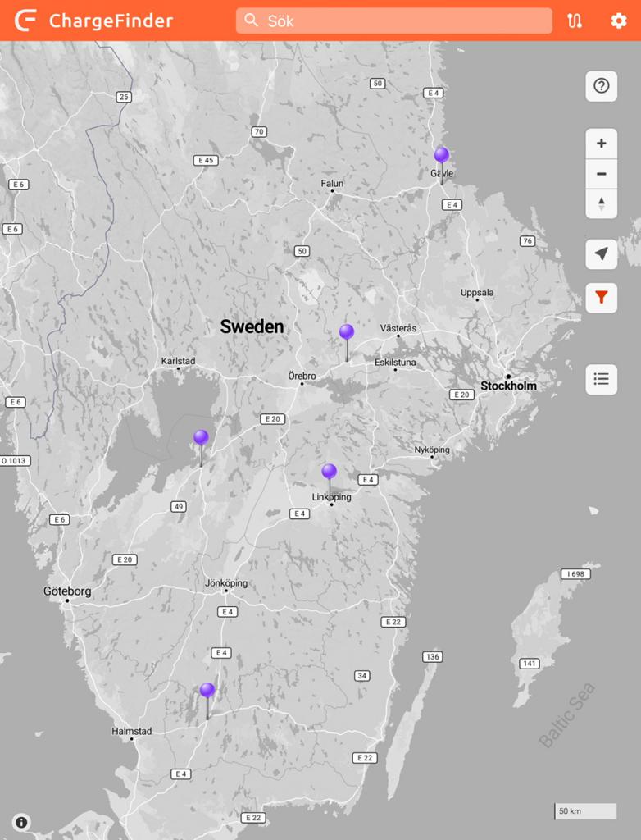Select the purple pin above Linköping
Screen dimensions: 641x840
[x=329, y=471]
